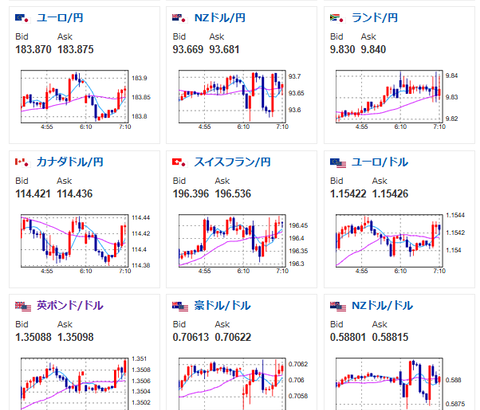Click the Euro/Yen flag icon

pos(23,18)
